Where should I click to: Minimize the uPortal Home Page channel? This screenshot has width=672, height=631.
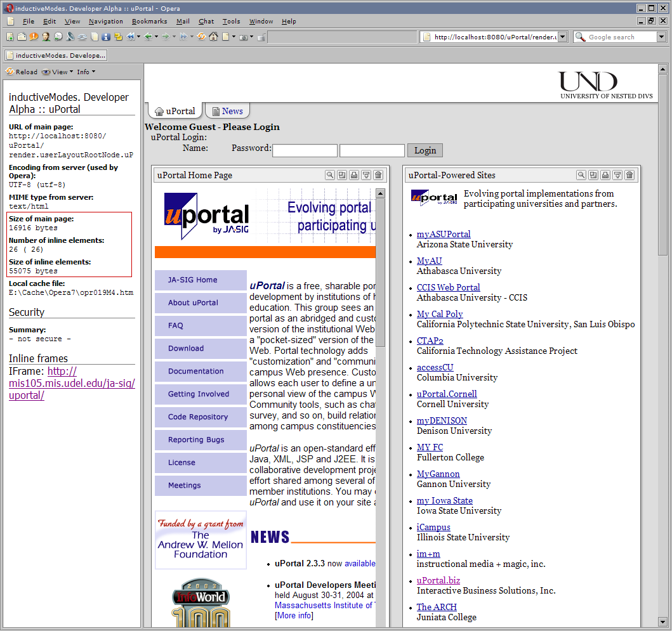(366, 175)
